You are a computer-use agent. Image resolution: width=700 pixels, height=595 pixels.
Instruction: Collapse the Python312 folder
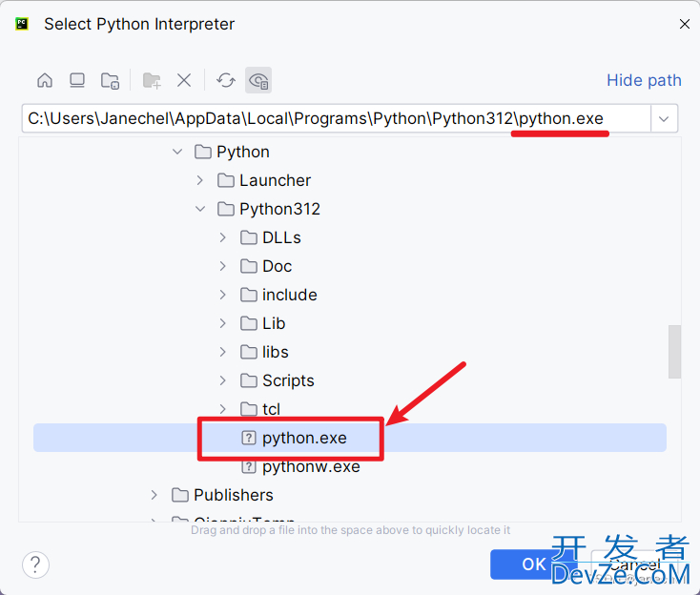(x=200, y=209)
